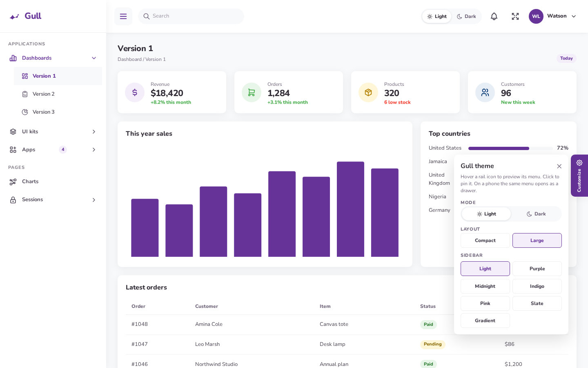Expand the Apps submenu

(x=94, y=150)
